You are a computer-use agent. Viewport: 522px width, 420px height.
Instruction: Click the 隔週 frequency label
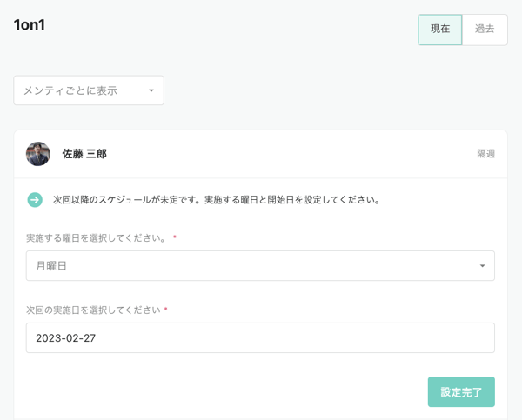pyautogui.click(x=485, y=154)
